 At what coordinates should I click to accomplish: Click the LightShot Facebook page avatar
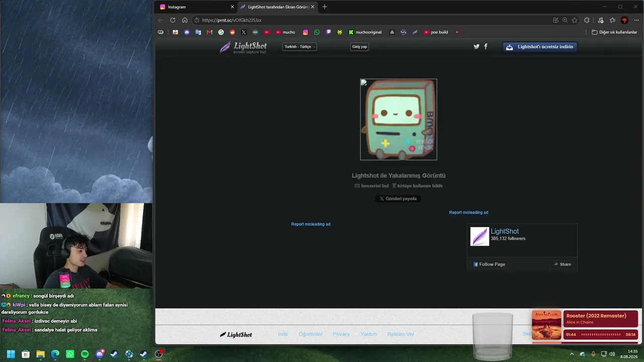pyautogui.click(x=479, y=237)
